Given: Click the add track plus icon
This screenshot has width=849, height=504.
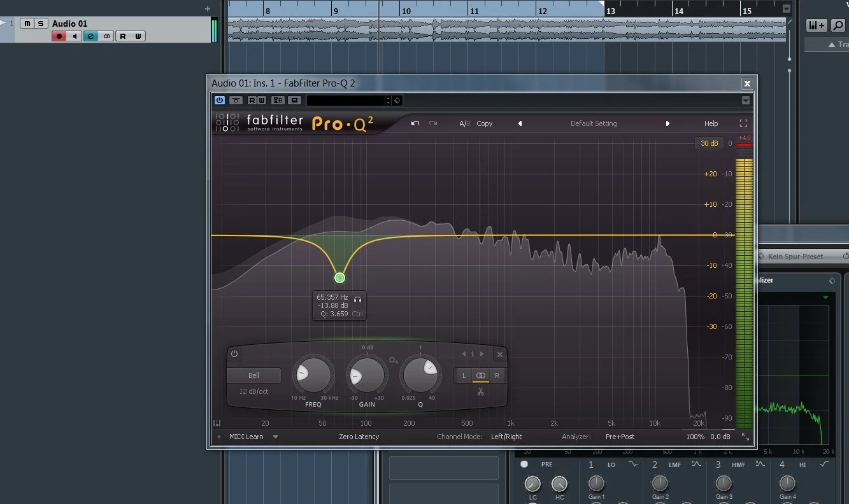Looking at the screenshot, I should [208, 9].
